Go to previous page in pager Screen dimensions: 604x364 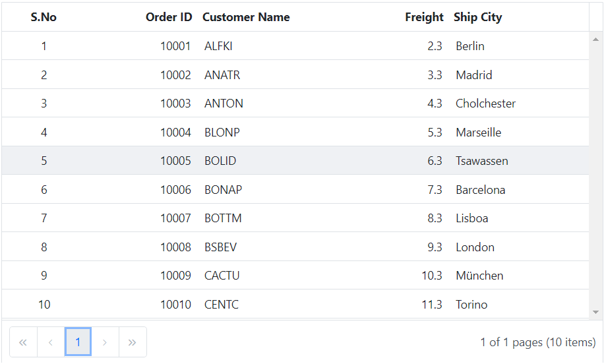[x=51, y=342]
